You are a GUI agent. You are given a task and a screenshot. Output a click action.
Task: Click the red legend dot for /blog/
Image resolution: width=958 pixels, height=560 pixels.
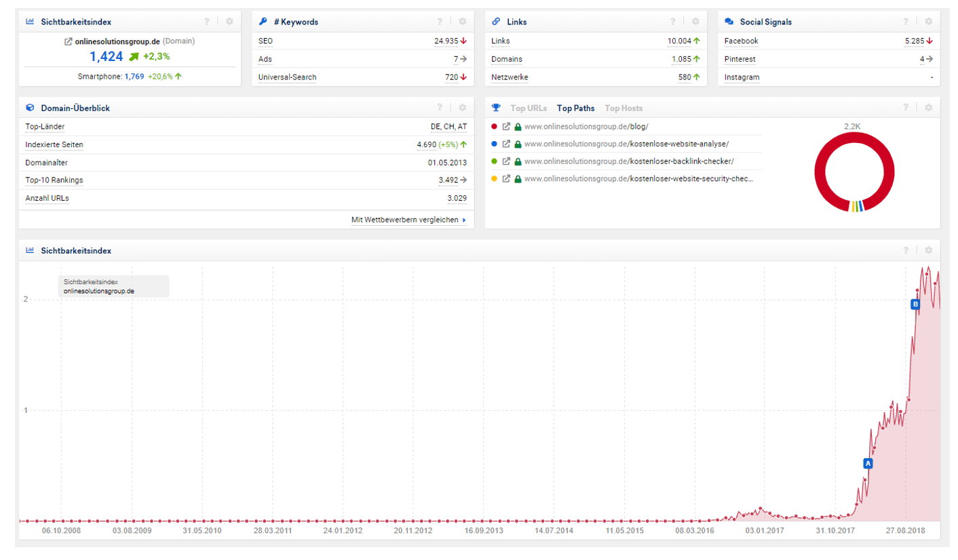(495, 126)
